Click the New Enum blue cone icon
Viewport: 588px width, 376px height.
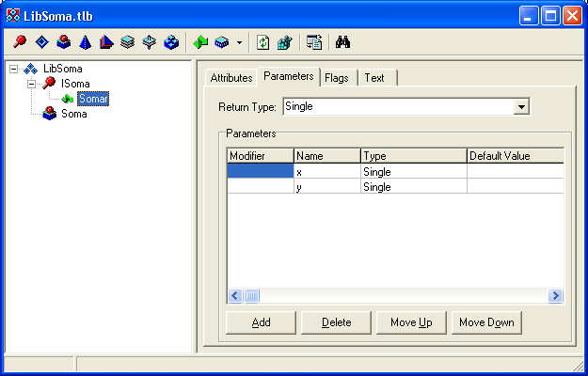click(x=84, y=42)
